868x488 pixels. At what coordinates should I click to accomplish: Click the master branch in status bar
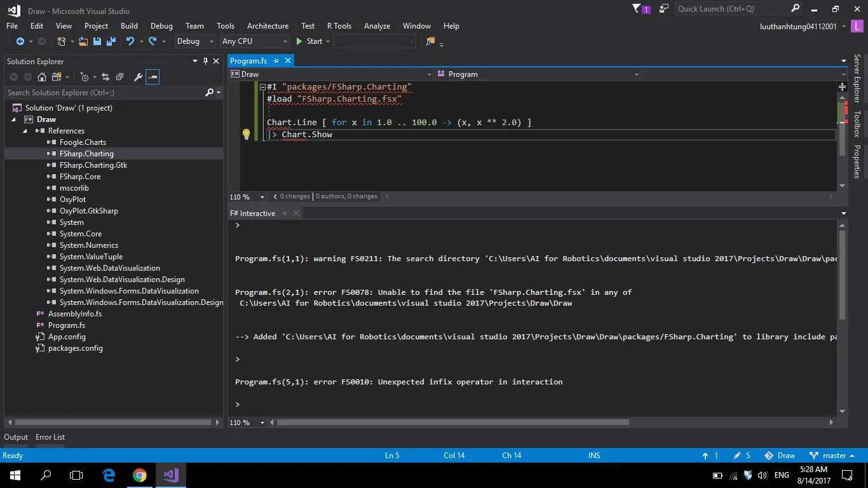tap(834, 456)
